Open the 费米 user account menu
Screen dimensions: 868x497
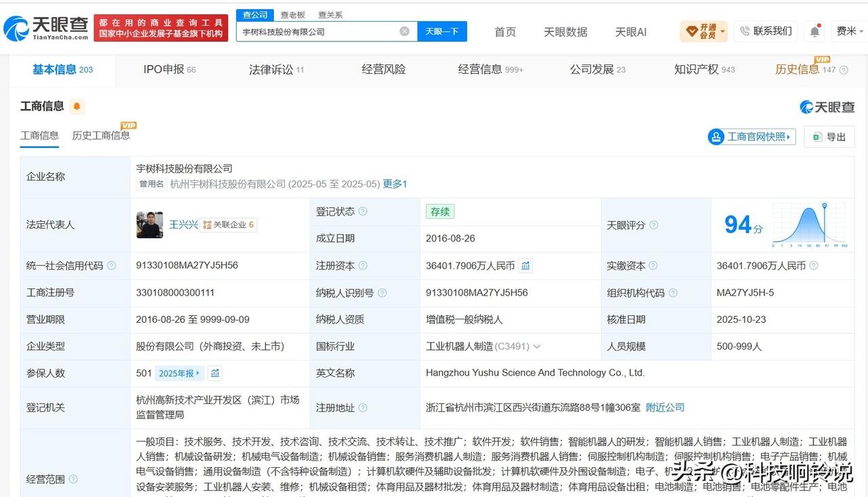[850, 31]
